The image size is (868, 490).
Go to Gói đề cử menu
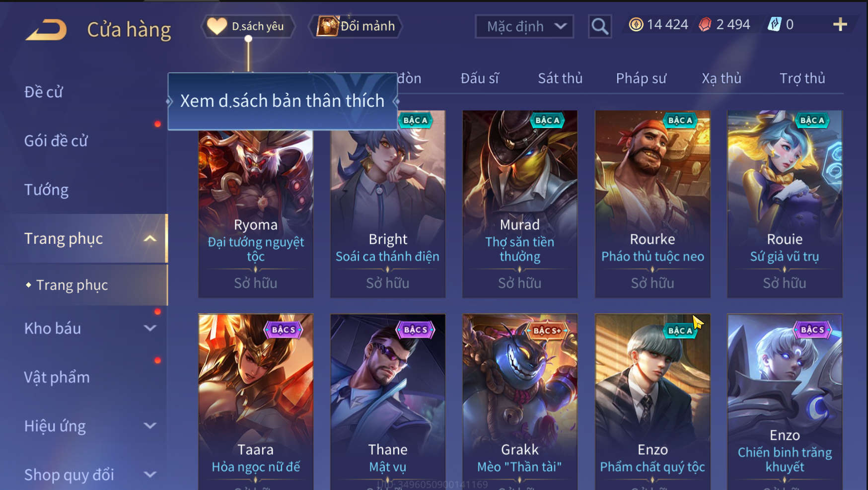[56, 141]
